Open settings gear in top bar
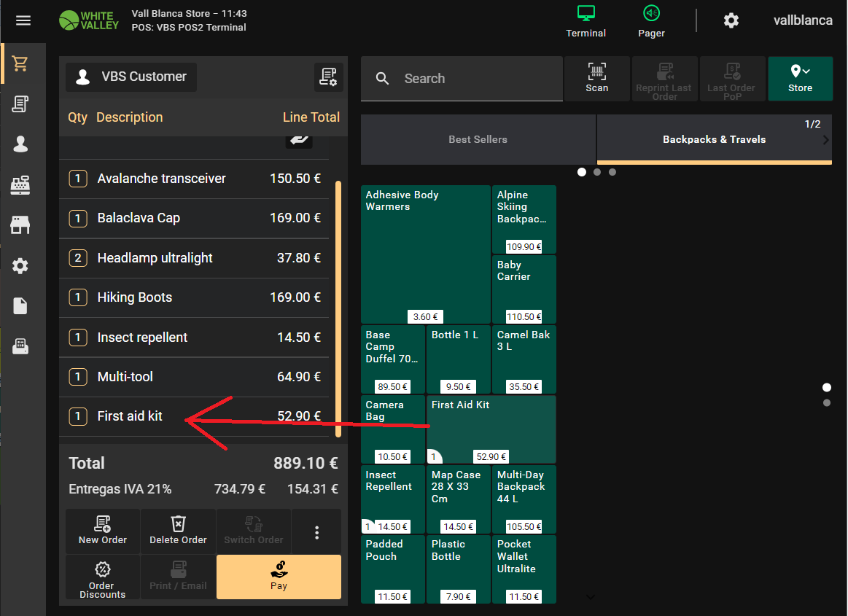 (x=731, y=20)
